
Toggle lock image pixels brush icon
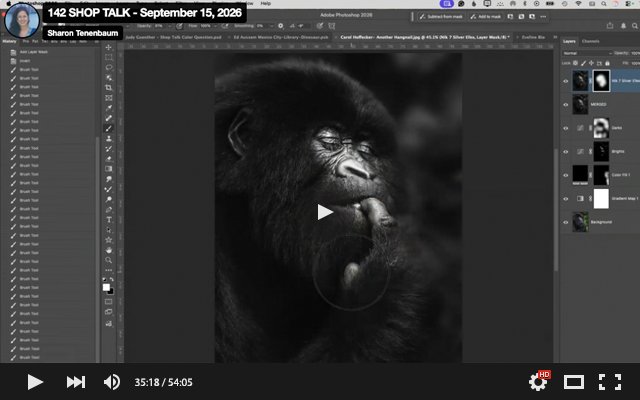583,63
